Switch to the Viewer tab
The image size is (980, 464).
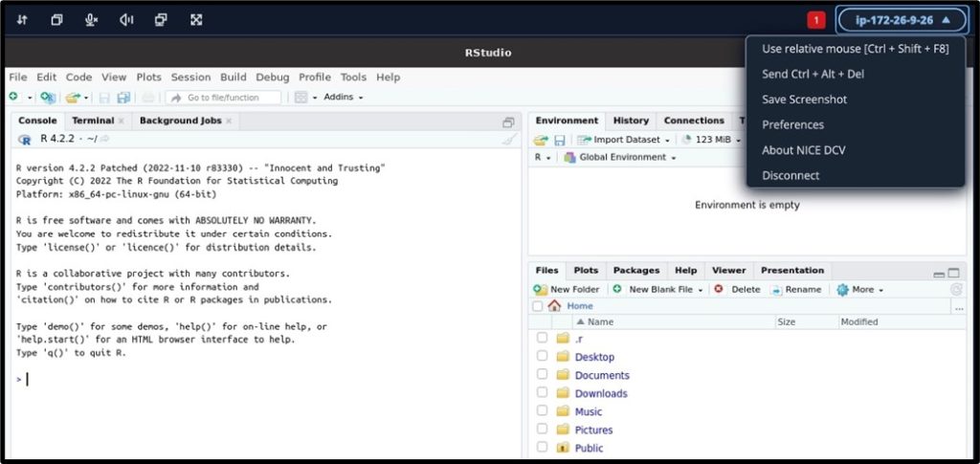[728, 271]
